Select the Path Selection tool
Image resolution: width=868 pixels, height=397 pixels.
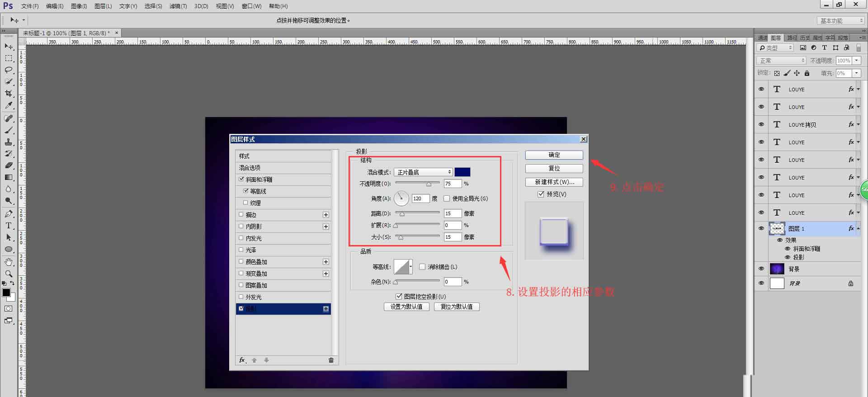click(9, 237)
